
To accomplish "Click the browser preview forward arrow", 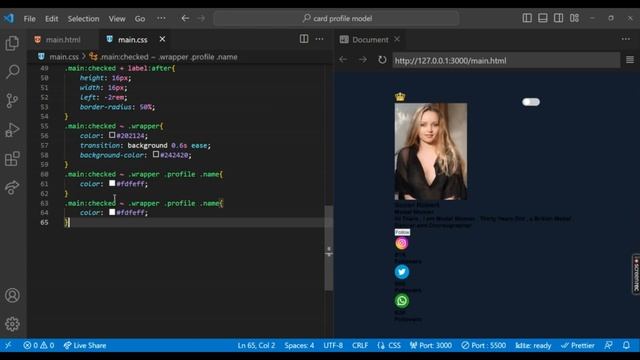I will point(362,60).
